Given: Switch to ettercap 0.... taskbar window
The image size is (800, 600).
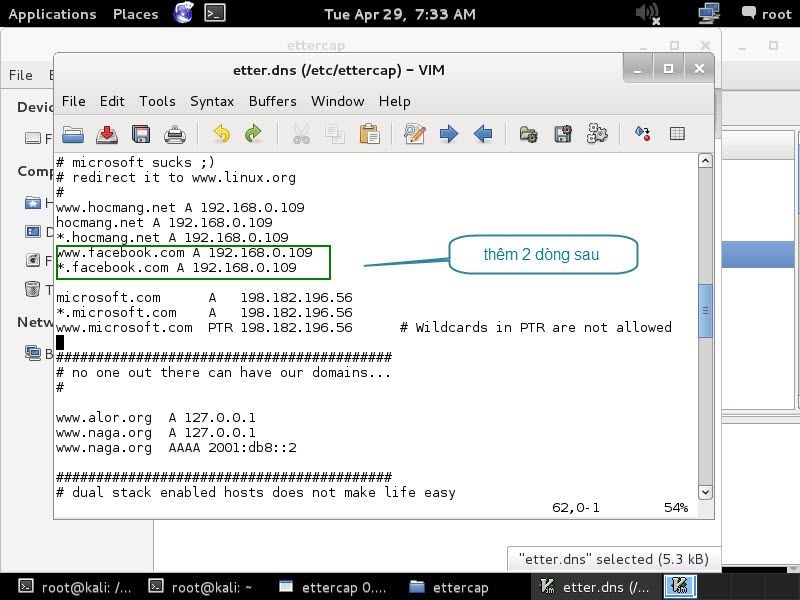Looking at the screenshot, I should [332, 587].
